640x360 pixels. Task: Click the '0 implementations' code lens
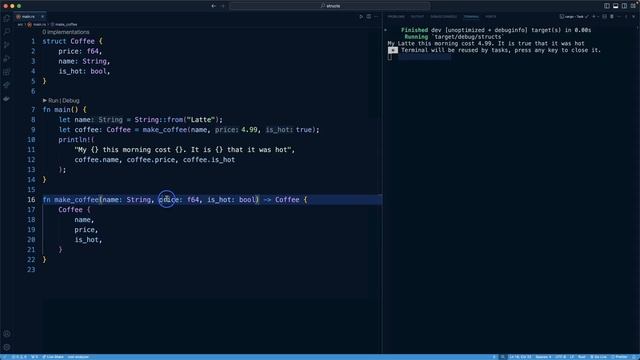tap(66, 32)
